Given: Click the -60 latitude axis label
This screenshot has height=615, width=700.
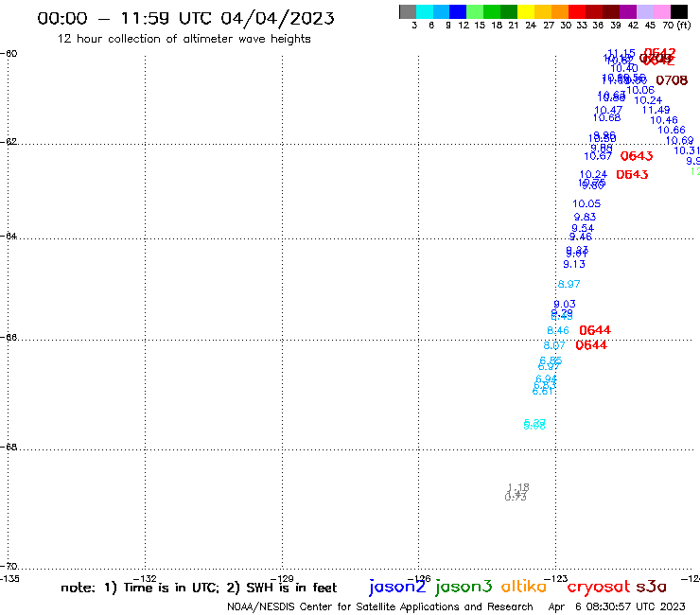Looking at the screenshot, I should [x=9, y=54].
